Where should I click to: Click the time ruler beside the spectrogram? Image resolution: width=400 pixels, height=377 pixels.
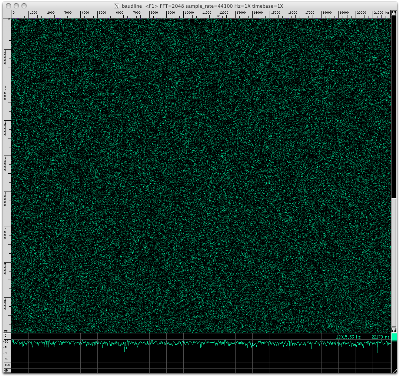(7, 175)
